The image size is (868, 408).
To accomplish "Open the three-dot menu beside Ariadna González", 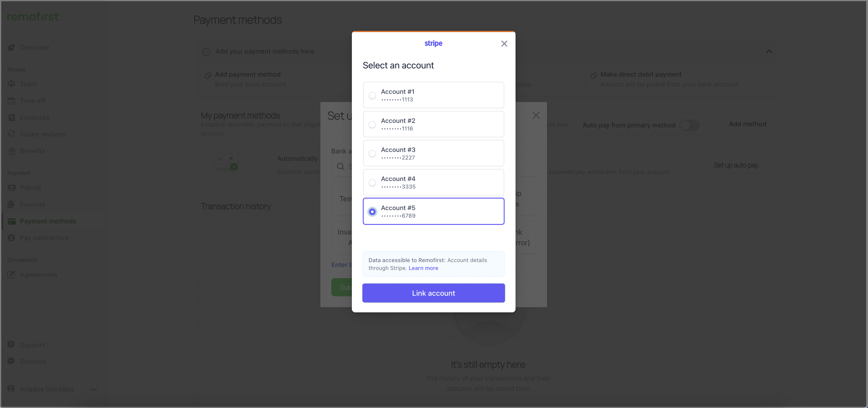I will coord(93,389).
